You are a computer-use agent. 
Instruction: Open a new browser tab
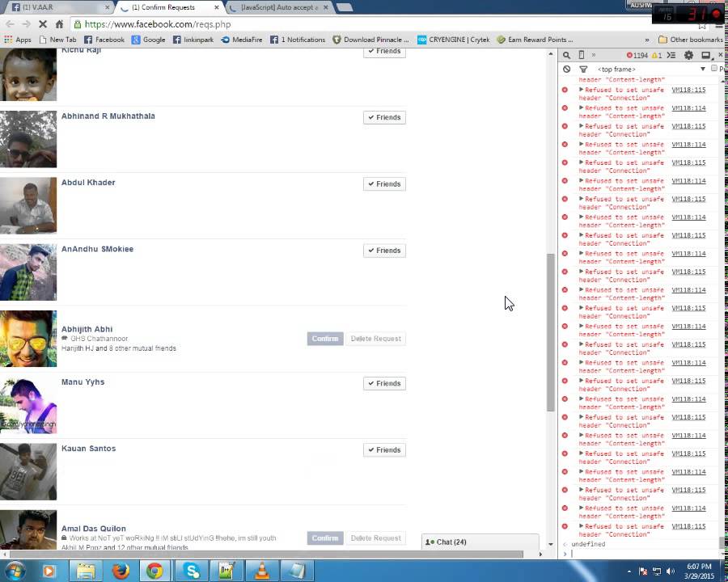point(344,7)
